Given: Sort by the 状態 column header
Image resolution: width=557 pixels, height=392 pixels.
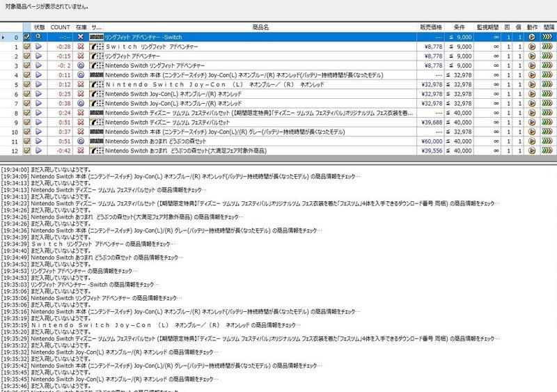Looking at the screenshot, I should [x=39, y=27].
